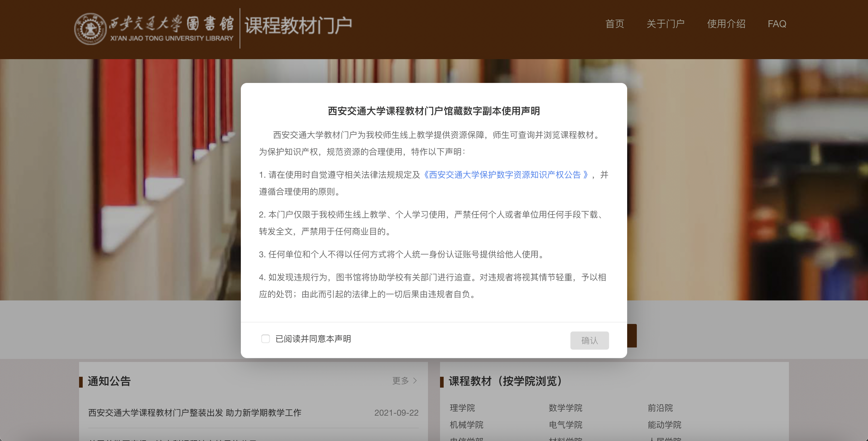
Task: Click the 通知公告 section heading
Action: [109, 381]
